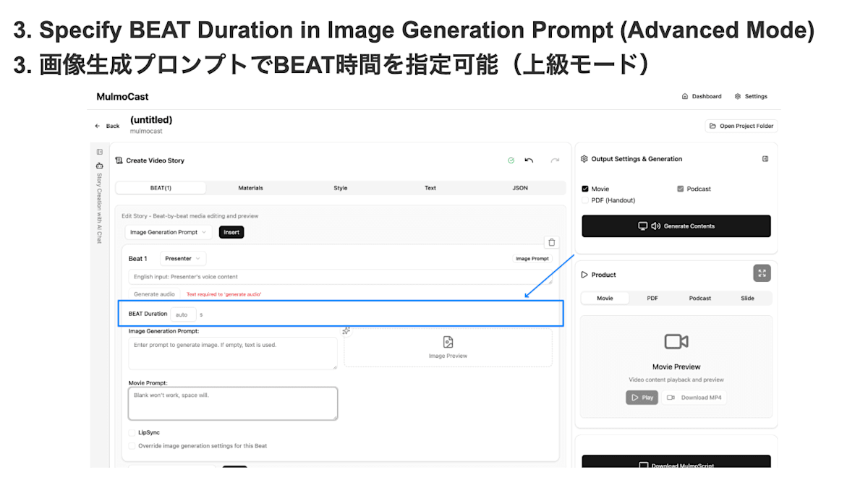Open the Presenter speaker dropdown
The height and width of the screenshot is (488, 868).
[x=183, y=258]
